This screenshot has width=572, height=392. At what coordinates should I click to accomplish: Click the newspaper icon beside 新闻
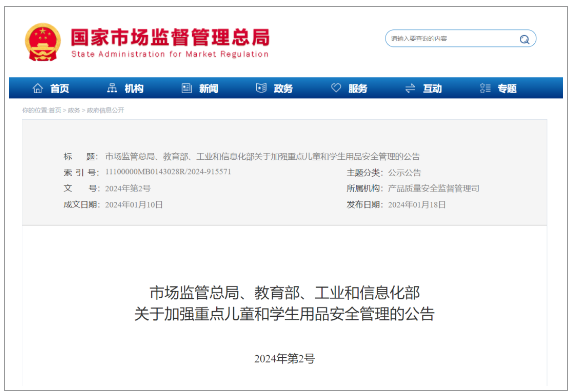pyautogui.click(x=187, y=88)
